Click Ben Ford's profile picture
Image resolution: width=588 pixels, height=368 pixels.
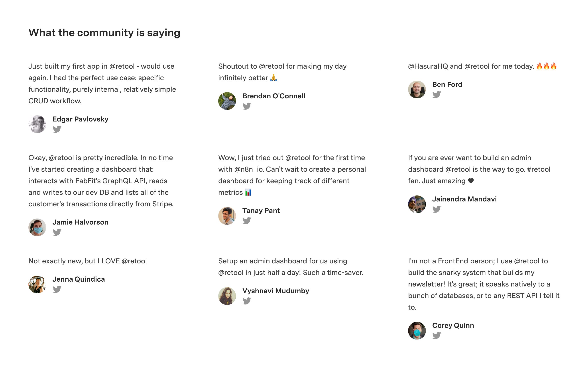[x=417, y=90]
